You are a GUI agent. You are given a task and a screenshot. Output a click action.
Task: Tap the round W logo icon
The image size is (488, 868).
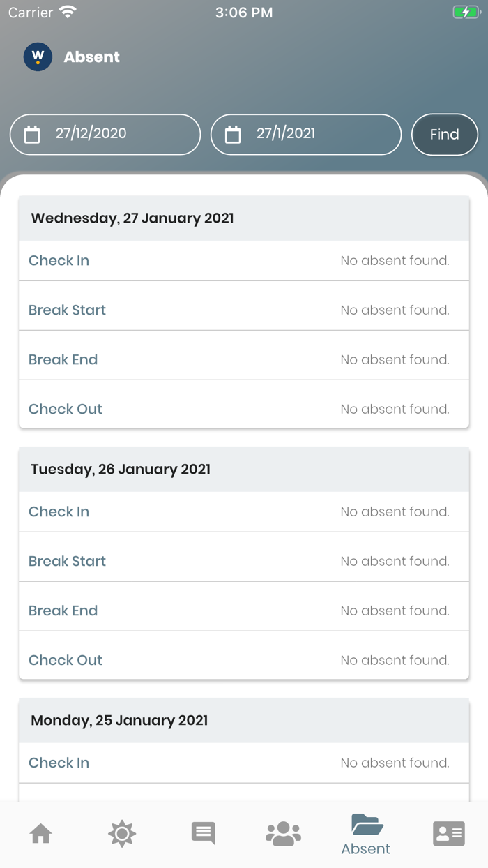coord(38,57)
